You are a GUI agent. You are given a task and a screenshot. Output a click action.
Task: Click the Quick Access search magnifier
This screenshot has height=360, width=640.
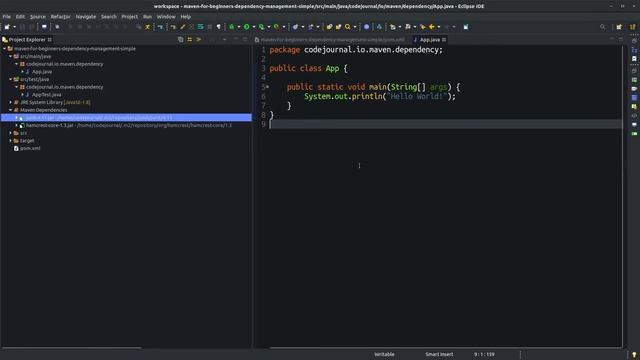(x=603, y=27)
